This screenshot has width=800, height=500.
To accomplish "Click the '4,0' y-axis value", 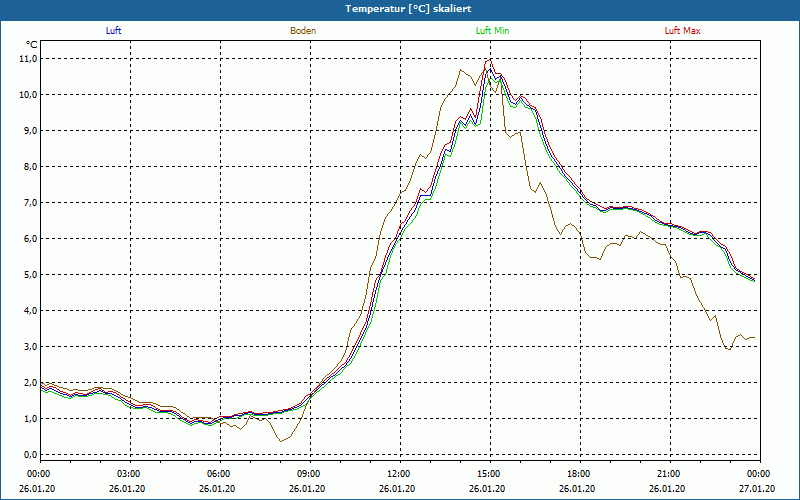I will (31, 311).
